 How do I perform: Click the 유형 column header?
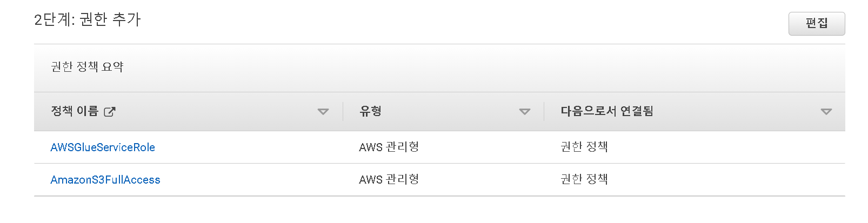[371, 111]
